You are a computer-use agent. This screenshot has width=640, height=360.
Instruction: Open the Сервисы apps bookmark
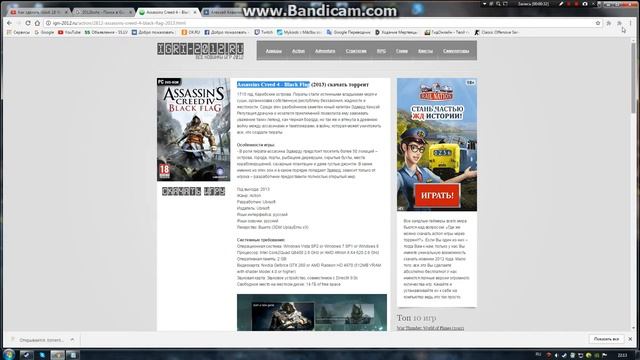(x=19, y=32)
